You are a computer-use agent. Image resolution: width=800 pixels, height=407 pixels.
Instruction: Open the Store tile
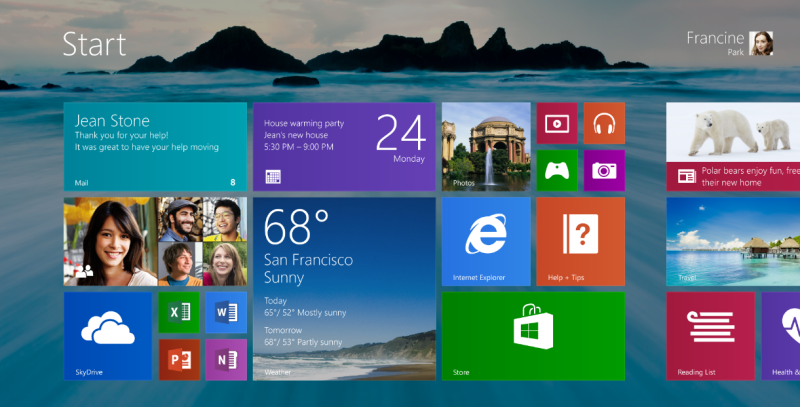pyautogui.click(x=533, y=336)
